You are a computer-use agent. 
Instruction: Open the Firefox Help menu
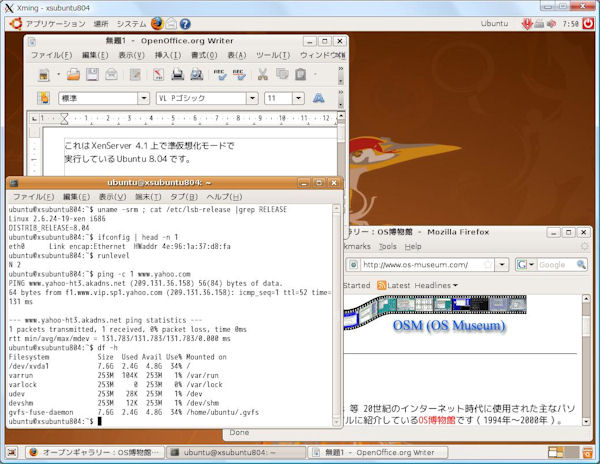[x=413, y=247]
